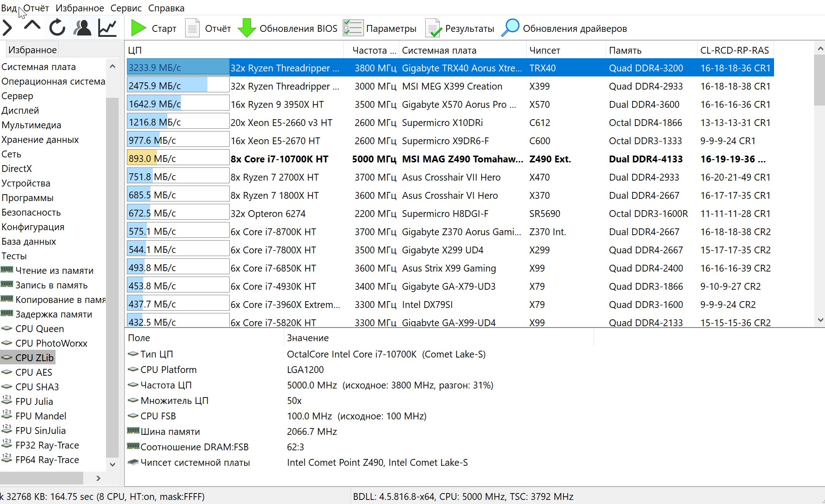
Task: Select FPU Mandel test in sidebar
Action: pyautogui.click(x=40, y=416)
